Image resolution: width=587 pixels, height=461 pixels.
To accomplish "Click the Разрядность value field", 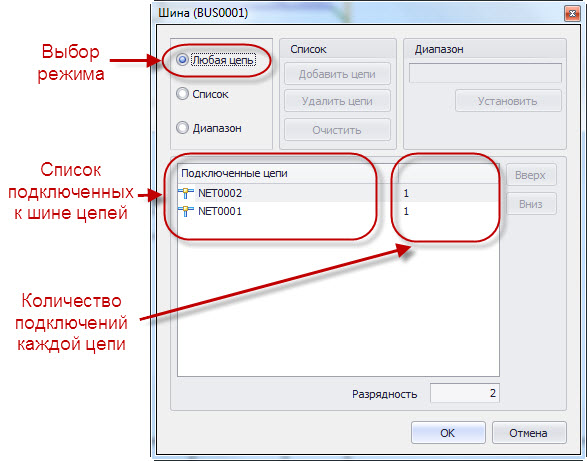I will tap(465, 393).
